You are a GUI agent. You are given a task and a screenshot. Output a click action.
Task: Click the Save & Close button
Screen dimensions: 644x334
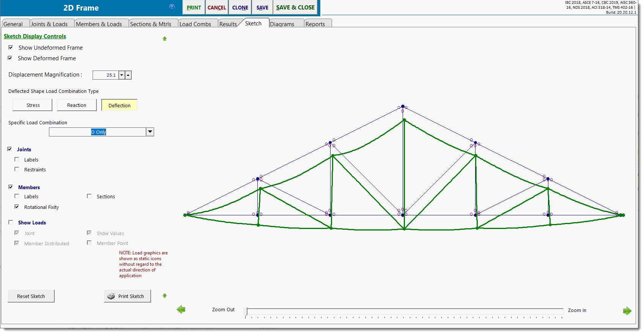coord(295,8)
